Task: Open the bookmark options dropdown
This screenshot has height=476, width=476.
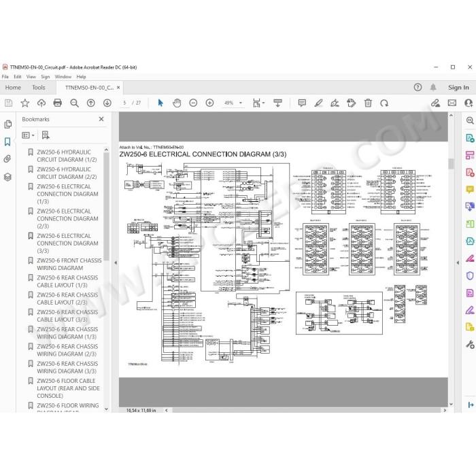Action: [29, 135]
